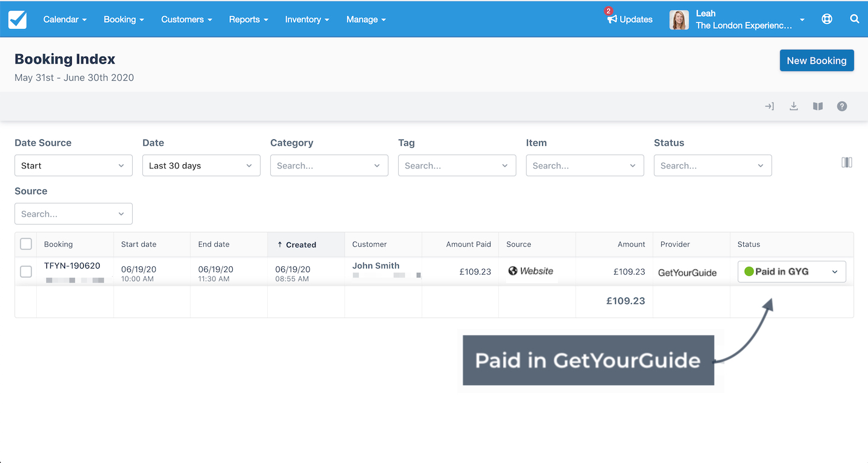
Task: Click the May 31st - June 30th 2020 range
Action: point(74,78)
